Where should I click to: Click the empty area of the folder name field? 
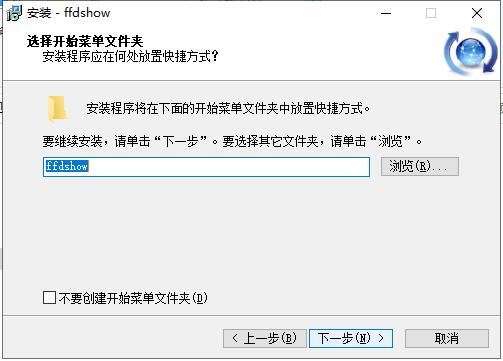(x=229, y=167)
